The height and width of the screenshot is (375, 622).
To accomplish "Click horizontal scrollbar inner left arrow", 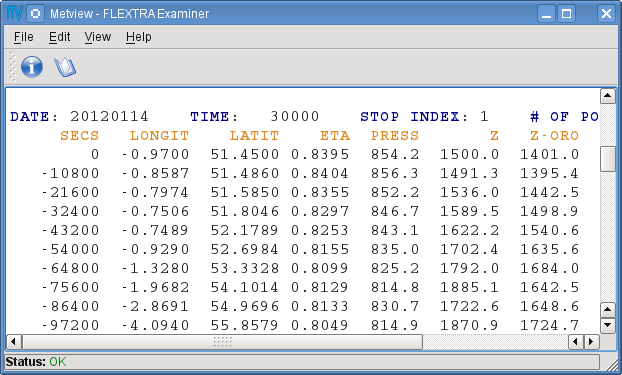I will (576, 341).
